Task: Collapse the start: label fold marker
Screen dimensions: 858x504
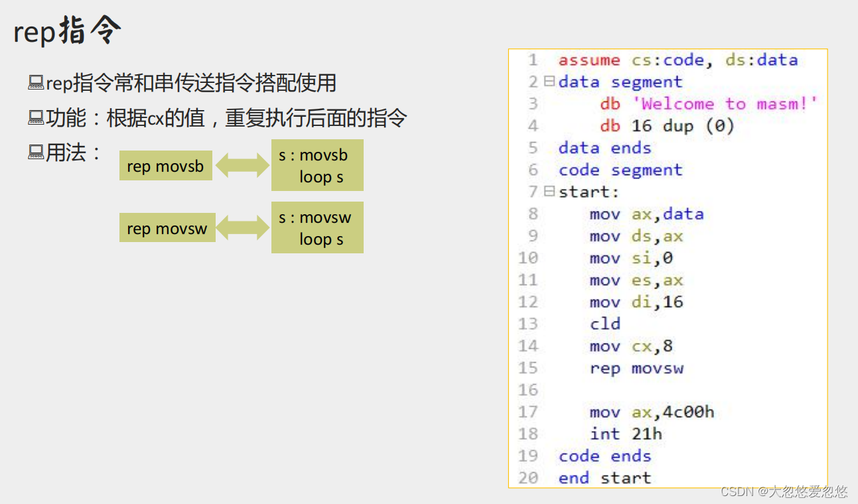Action: (x=549, y=192)
